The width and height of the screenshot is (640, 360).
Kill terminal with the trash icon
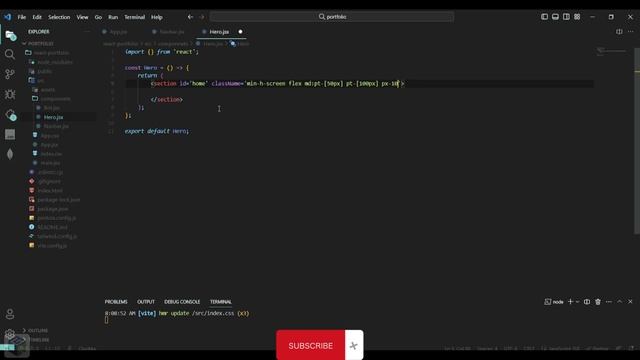pyautogui.click(x=598, y=302)
